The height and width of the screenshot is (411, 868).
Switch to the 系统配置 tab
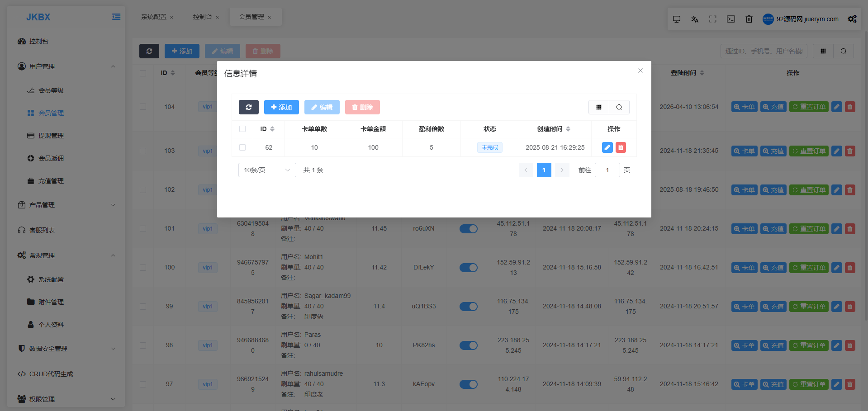(154, 17)
